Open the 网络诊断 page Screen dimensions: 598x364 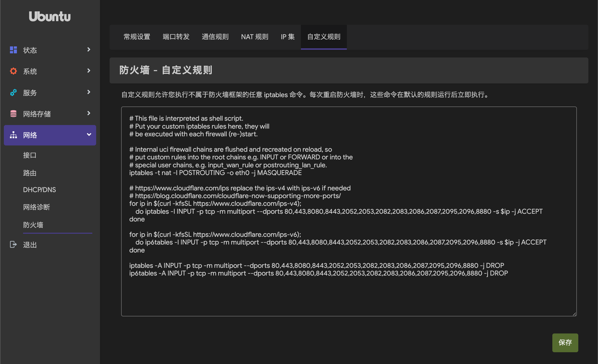[36, 207]
